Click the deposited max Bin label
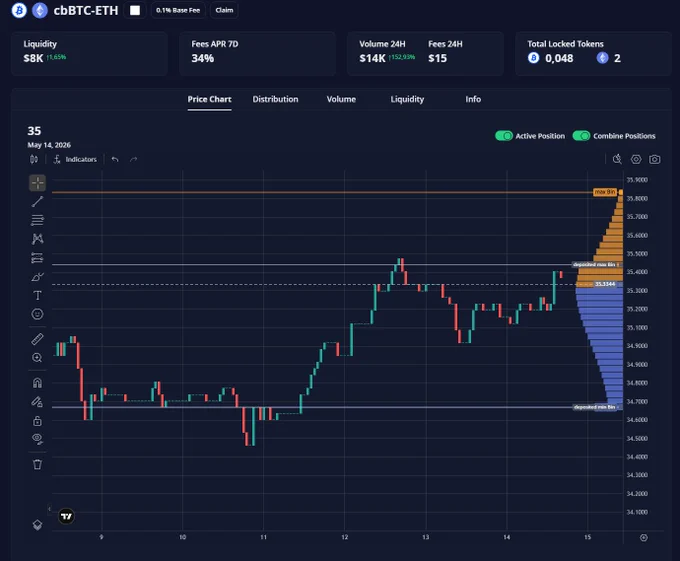This screenshot has width=680, height=561. pos(594,264)
